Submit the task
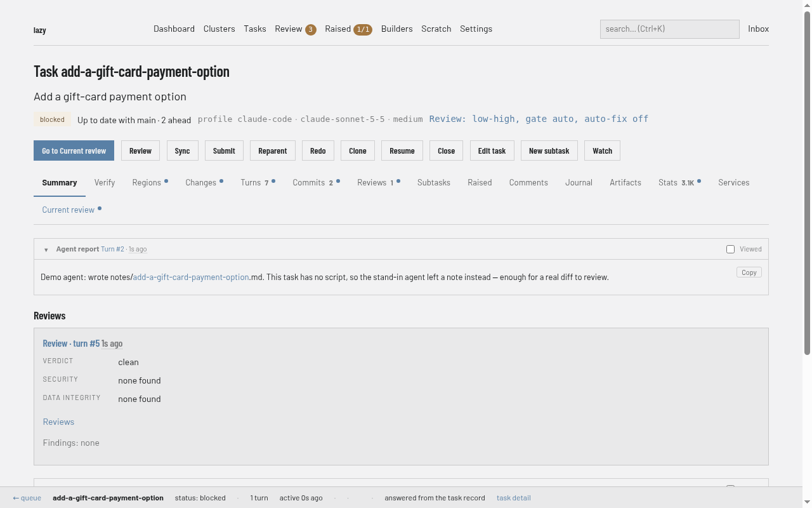The width and height of the screenshot is (812, 508). (224, 150)
